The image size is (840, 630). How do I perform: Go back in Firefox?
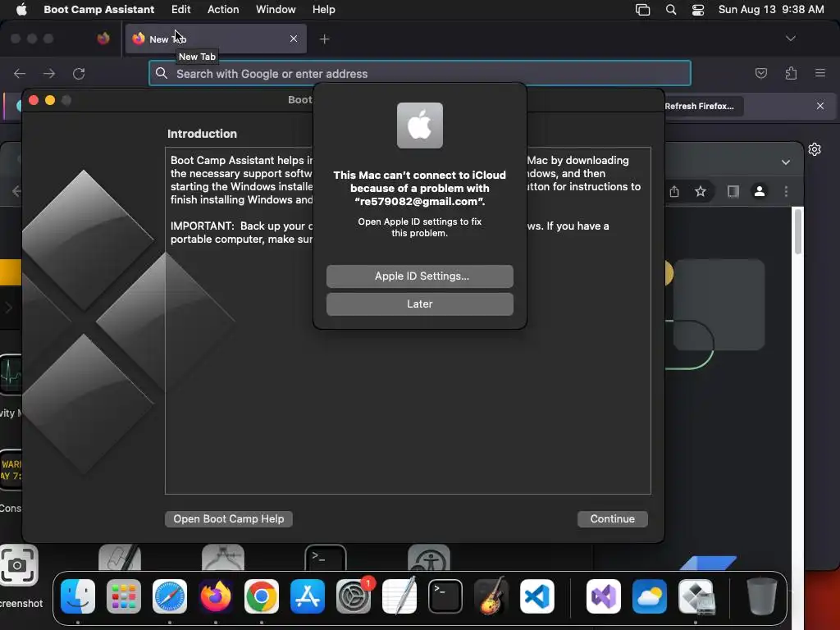coord(20,73)
